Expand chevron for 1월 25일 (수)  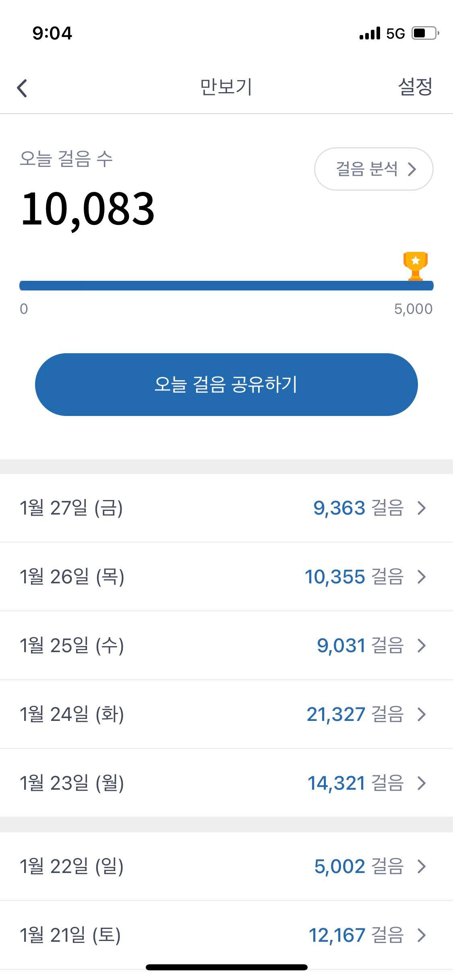coord(422,646)
